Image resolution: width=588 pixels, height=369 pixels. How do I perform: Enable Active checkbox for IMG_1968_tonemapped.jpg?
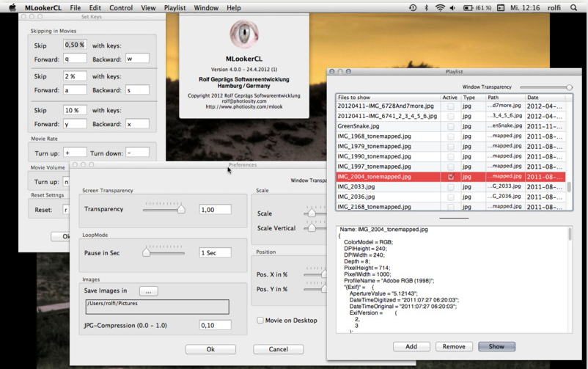pyautogui.click(x=451, y=136)
